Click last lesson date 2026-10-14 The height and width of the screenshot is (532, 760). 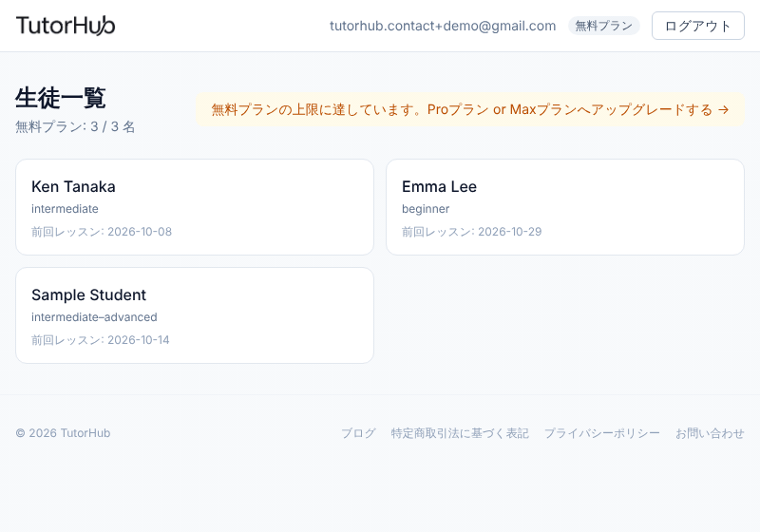pos(139,340)
